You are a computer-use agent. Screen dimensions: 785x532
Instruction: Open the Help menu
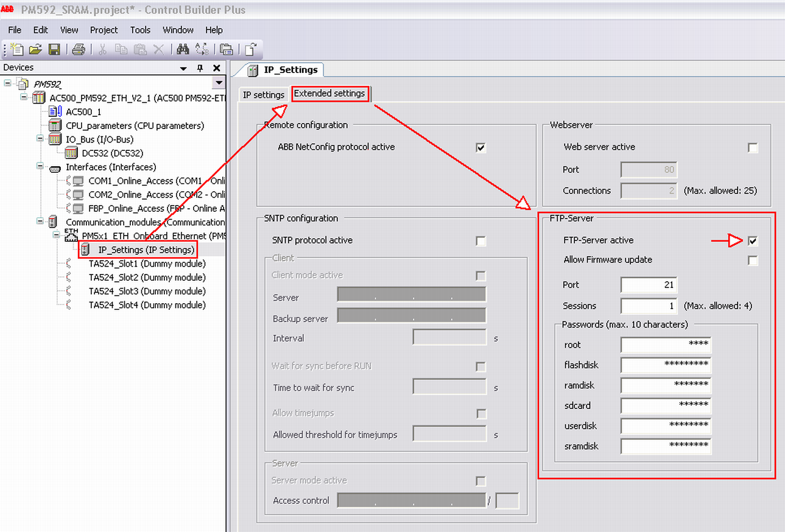click(x=214, y=30)
